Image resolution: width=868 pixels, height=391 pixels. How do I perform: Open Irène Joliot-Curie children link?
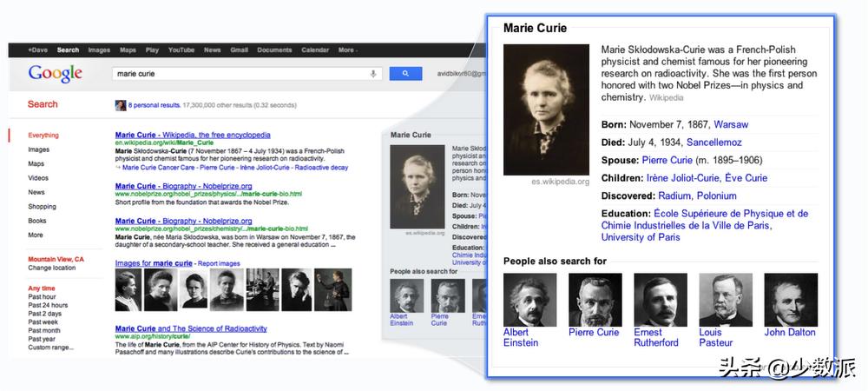click(x=683, y=178)
